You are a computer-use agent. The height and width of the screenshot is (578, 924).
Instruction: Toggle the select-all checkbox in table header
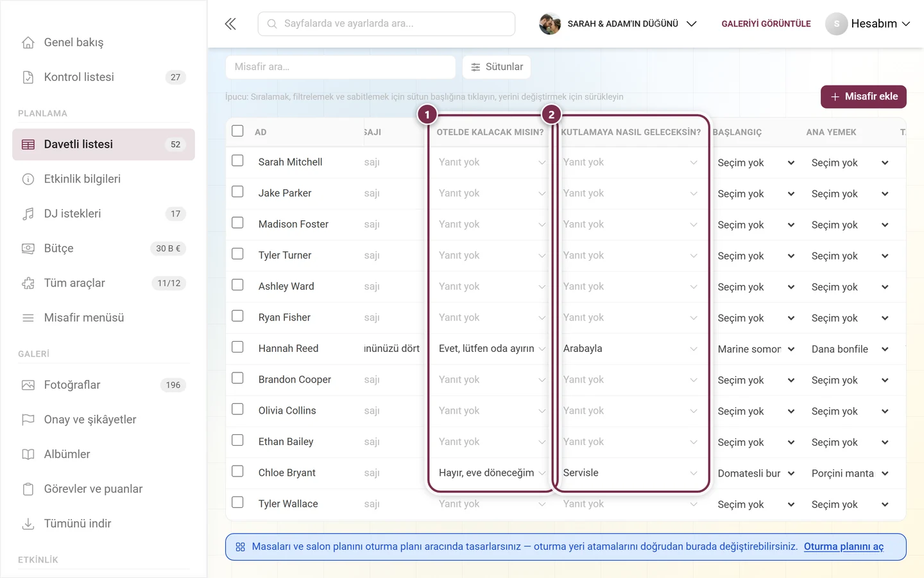coord(237,131)
